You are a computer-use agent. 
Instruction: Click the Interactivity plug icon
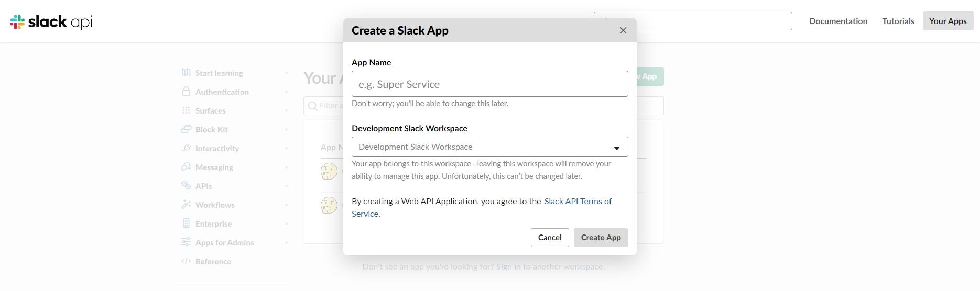tap(186, 148)
